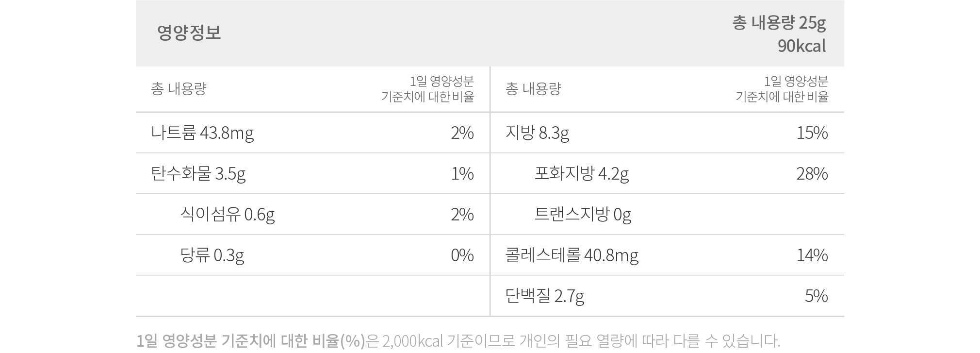Click the 당류 0.3g entry

point(212,255)
